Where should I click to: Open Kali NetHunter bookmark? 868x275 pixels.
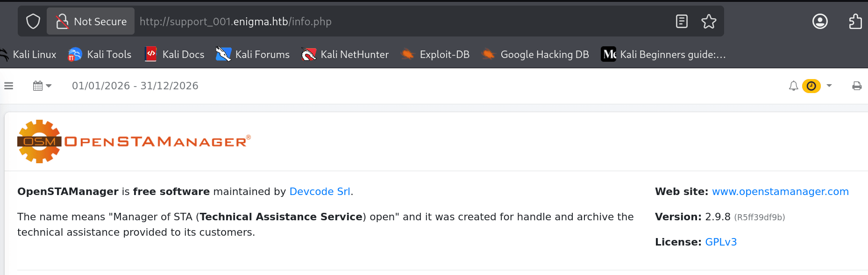(x=345, y=55)
